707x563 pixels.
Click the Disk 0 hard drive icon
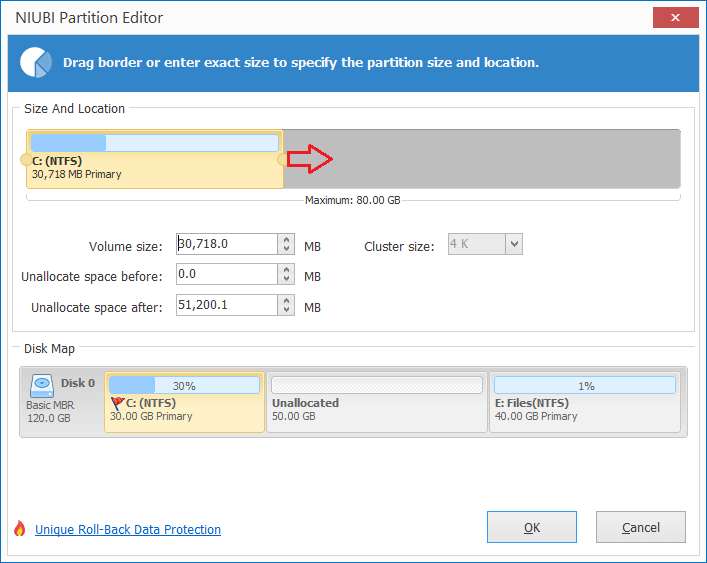42,386
